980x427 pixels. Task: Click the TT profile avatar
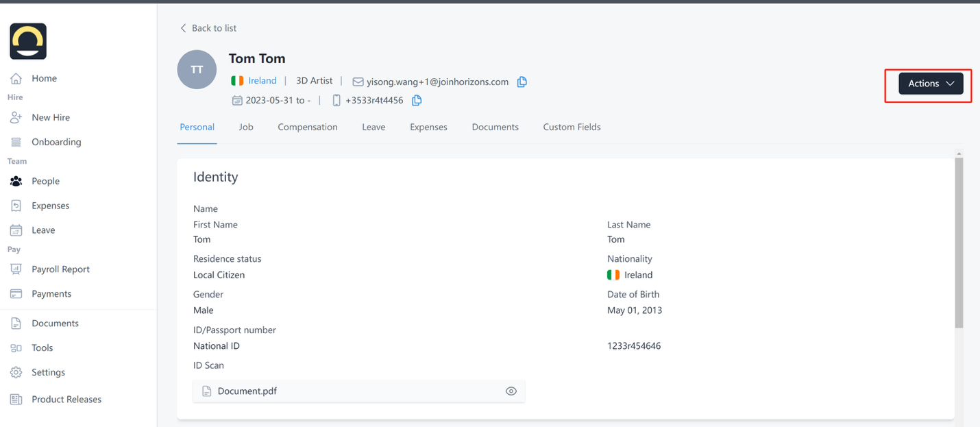coord(197,70)
